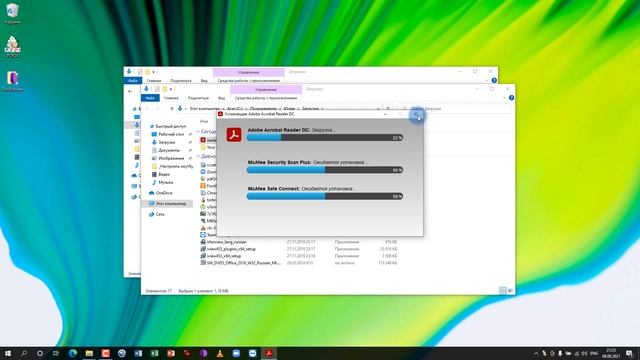Click the new folder icon in the front Explorer quick access toolbar
Viewport: 640px width, 360px height.
pyautogui.click(x=165, y=89)
